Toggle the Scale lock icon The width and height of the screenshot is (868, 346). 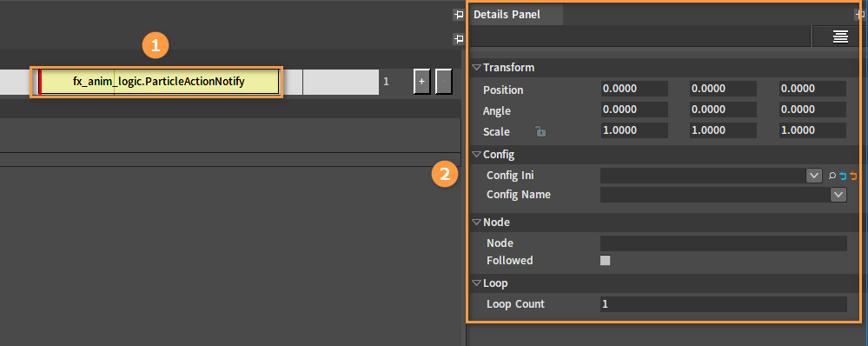click(x=540, y=131)
